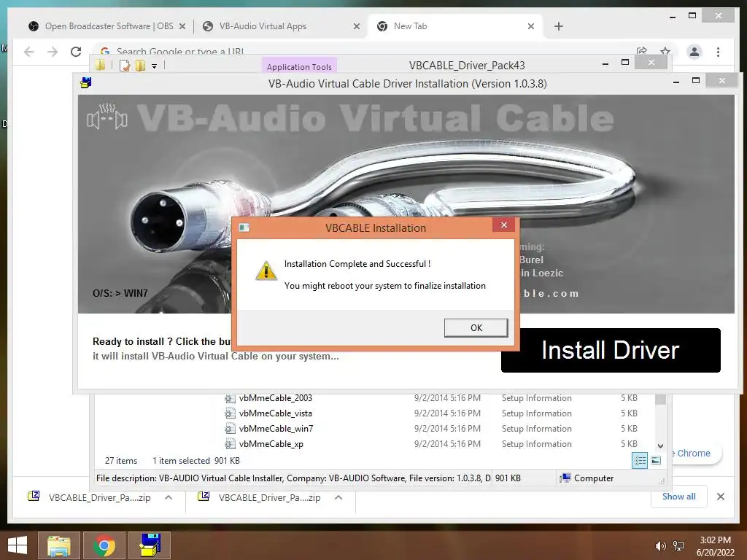Screen dimensions: 747x560
Task: Select the vbMmeCable_2003 file
Action: tap(275, 398)
